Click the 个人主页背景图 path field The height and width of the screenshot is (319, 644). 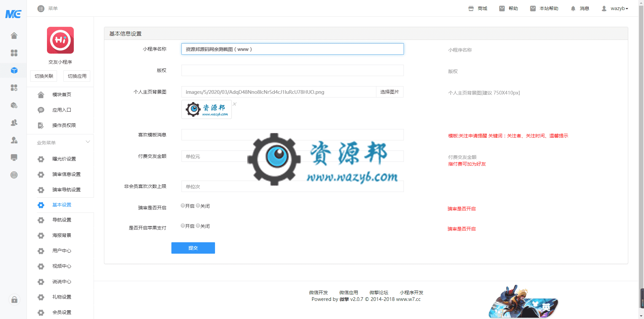point(279,92)
